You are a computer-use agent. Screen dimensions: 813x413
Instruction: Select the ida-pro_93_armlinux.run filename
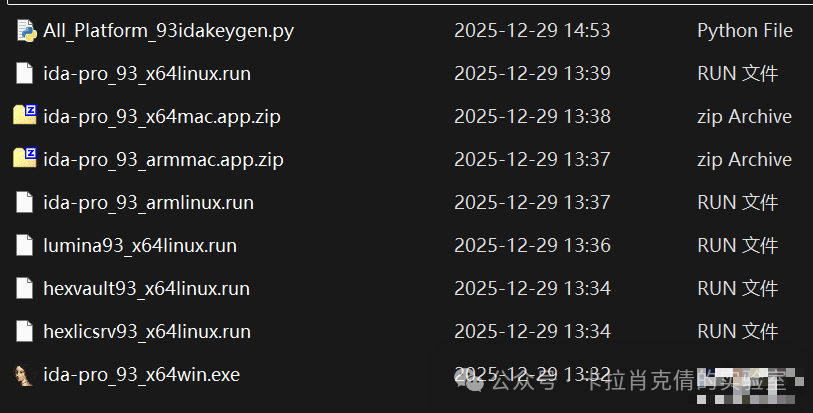148,202
